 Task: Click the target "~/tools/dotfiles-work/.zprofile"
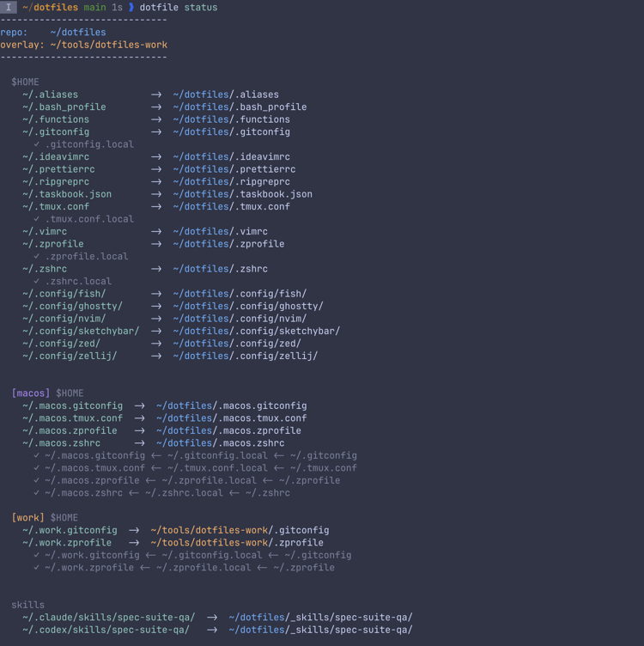[x=237, y=543]
